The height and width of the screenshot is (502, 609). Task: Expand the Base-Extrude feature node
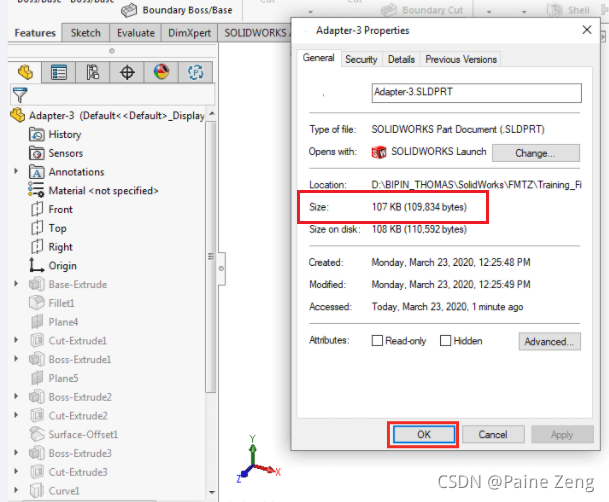click(16, 284)
